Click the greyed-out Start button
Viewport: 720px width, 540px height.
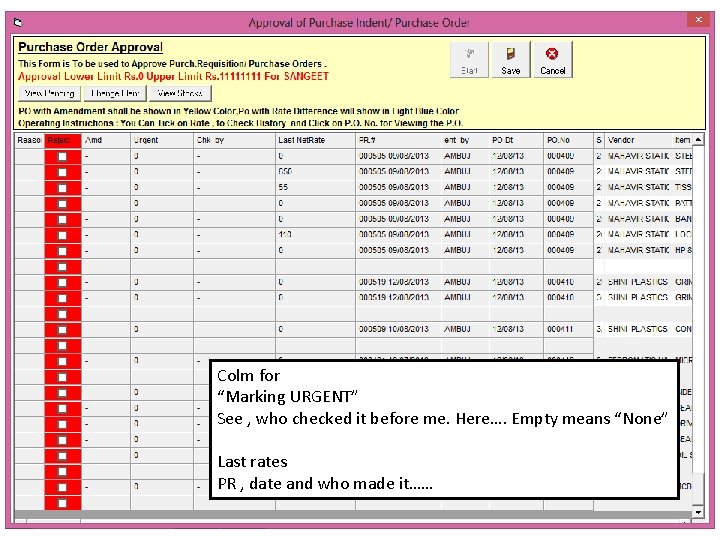coord(469,60)
